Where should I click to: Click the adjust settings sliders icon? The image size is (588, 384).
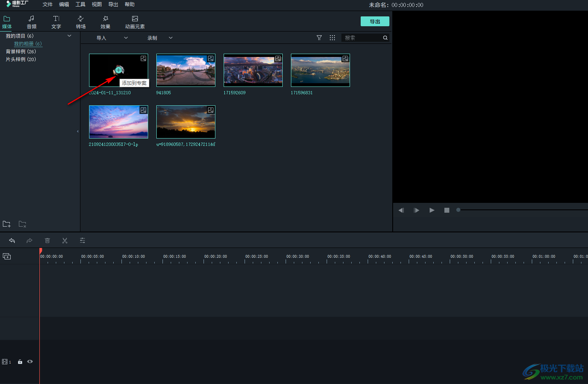(x=82, y=241)
